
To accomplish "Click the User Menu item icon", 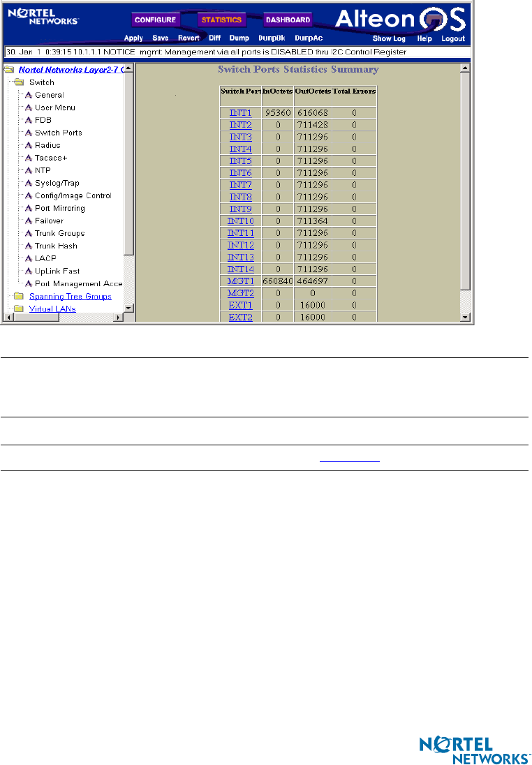I will [29, 107].
